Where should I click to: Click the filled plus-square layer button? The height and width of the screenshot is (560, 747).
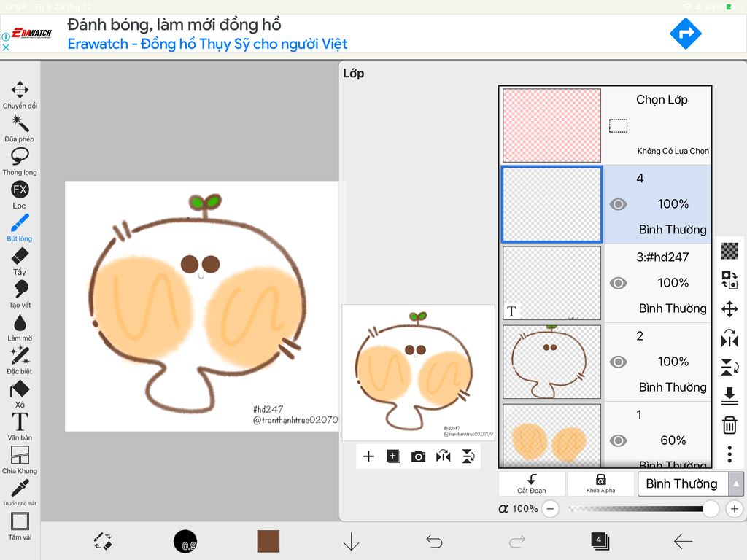click(x=393, y=456)
